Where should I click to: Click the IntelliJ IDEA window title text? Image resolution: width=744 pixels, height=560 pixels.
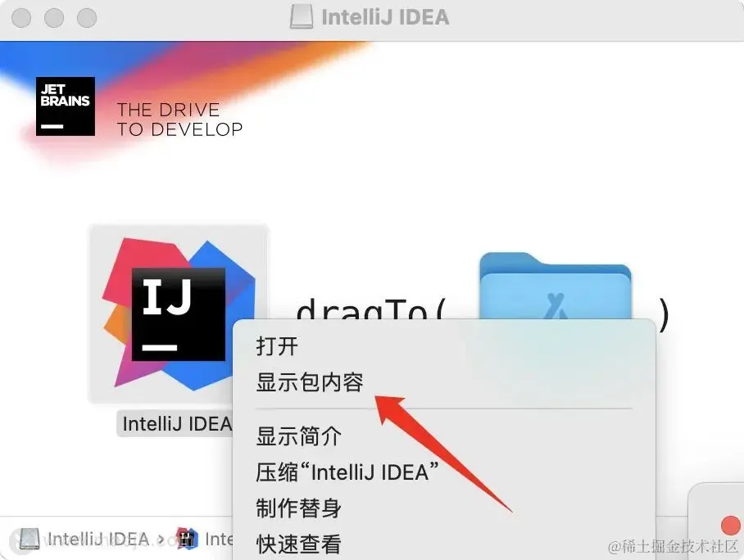(385, 17)
